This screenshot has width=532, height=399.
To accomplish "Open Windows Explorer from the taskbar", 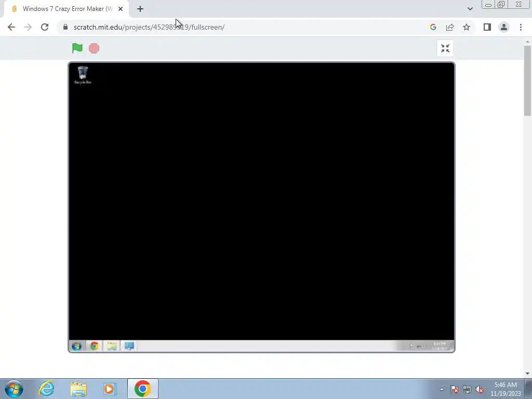I will (x=78, y=389).
